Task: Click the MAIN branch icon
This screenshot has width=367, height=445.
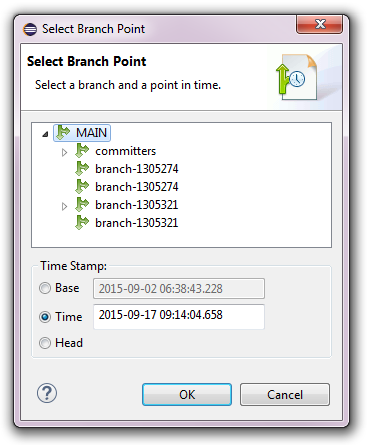Action: click(x=63, y=132)
